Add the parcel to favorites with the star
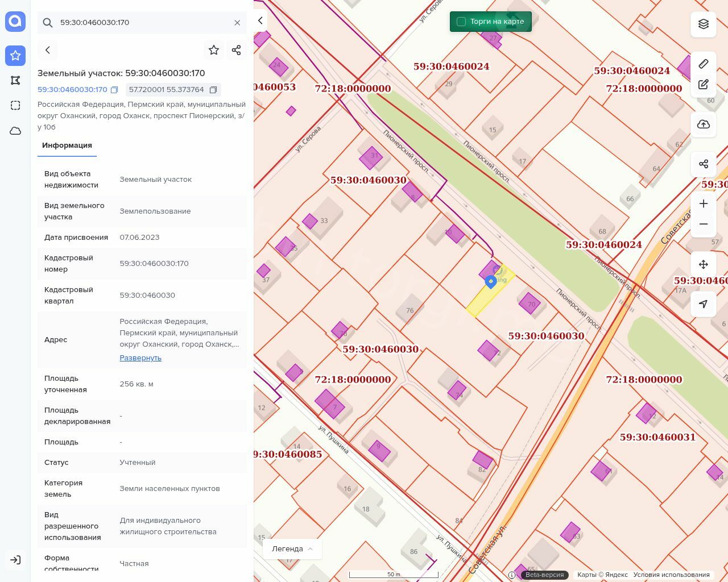 tap(214, 50)
